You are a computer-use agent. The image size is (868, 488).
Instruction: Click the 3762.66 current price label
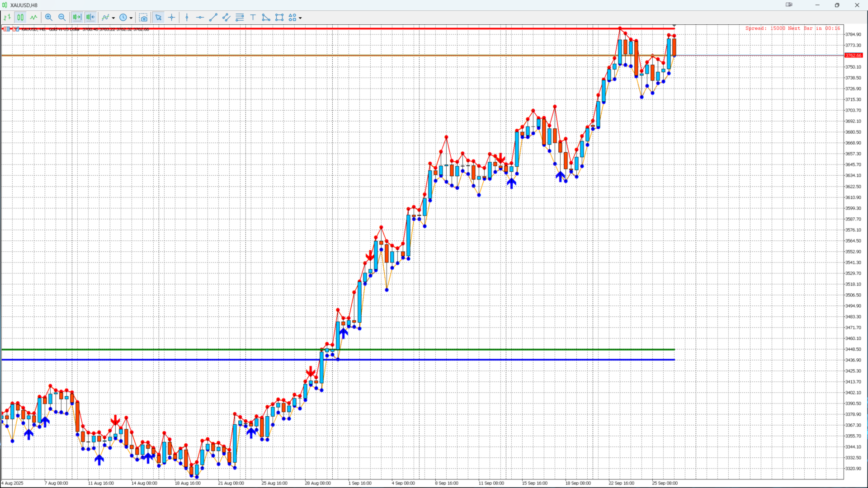[854, 56]
